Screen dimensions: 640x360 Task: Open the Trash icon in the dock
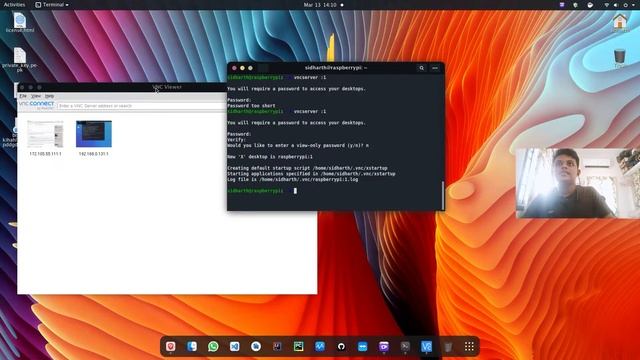pos(448,347)
